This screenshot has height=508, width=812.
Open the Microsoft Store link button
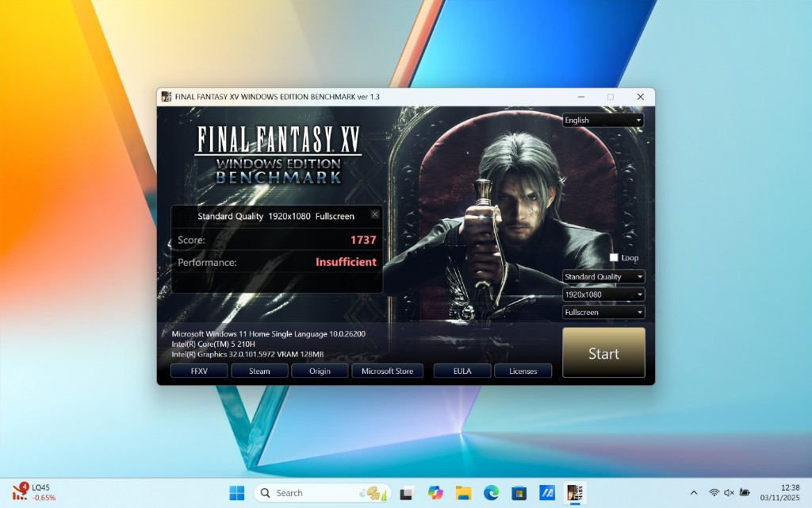point(387,371)
